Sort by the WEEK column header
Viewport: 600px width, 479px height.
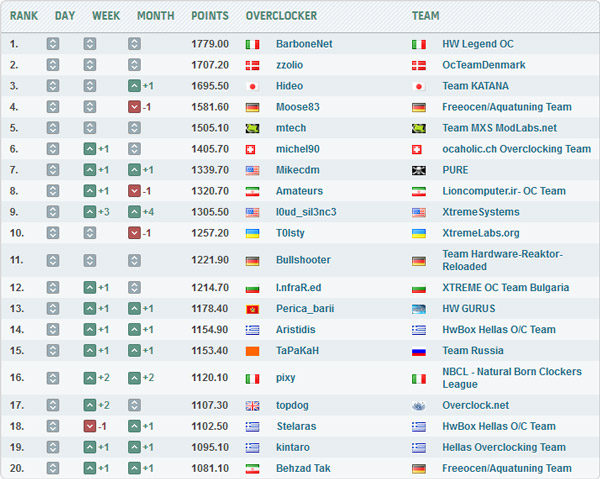click(106, 16)
